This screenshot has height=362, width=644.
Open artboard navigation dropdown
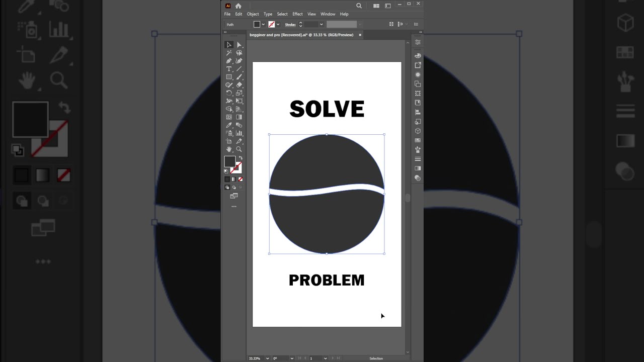tap(326, 358)
